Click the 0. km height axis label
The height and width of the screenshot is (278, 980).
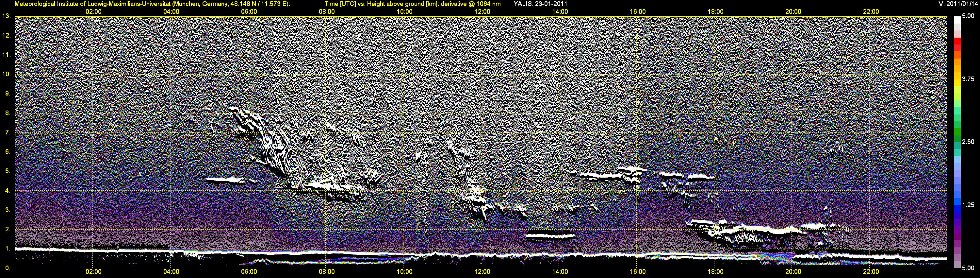click(x=8, y=268)
